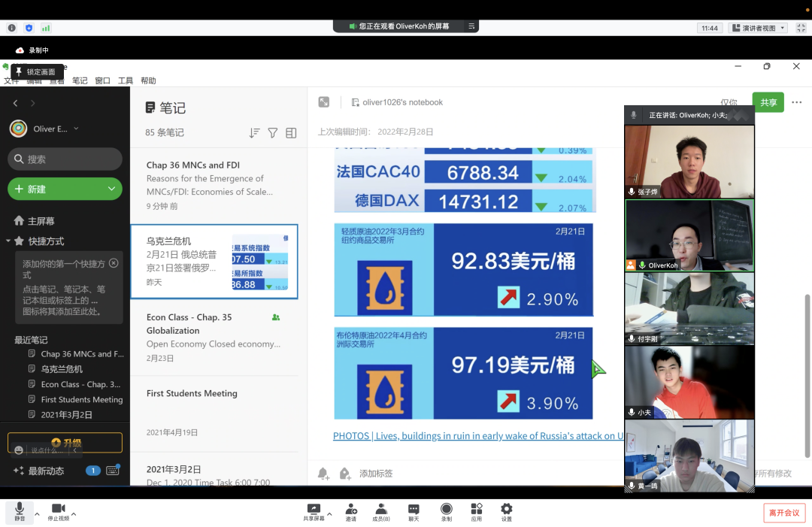
Task: Click 共享屏幕 share screen icon
Action: (314, 512)
